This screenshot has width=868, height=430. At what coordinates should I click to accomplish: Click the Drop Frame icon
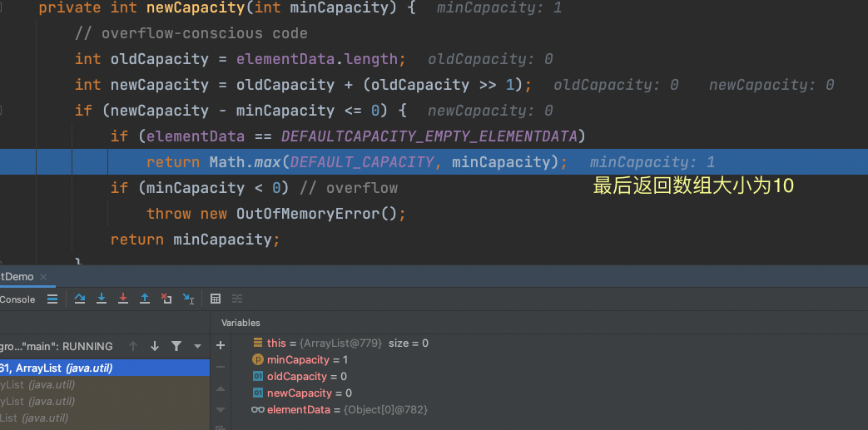tap(166, 299)
